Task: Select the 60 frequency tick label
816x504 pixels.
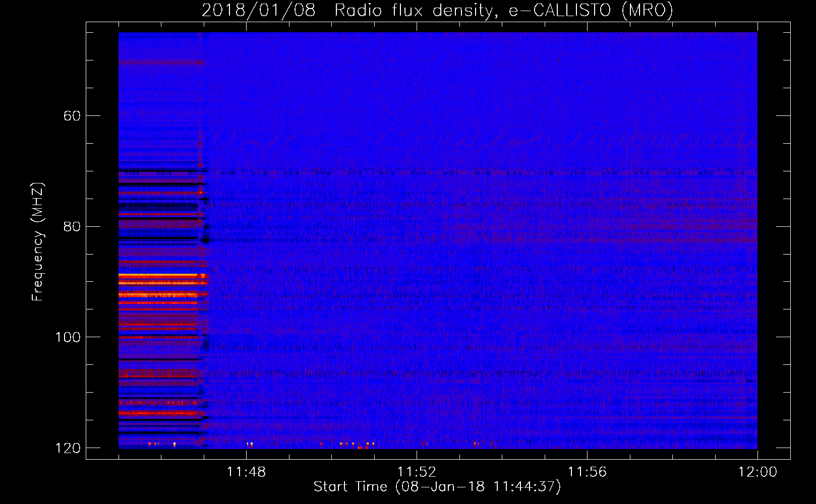Action: pos(72,116)
